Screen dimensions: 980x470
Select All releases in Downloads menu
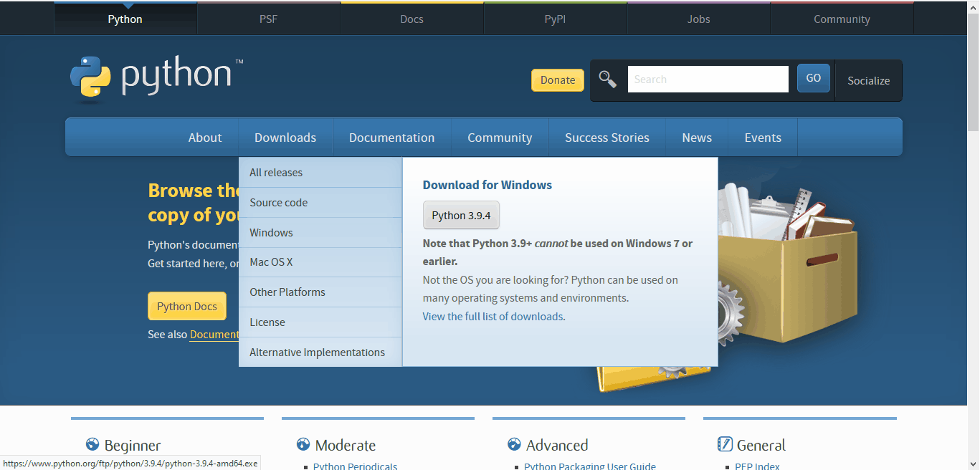click(x=320, y=173)
